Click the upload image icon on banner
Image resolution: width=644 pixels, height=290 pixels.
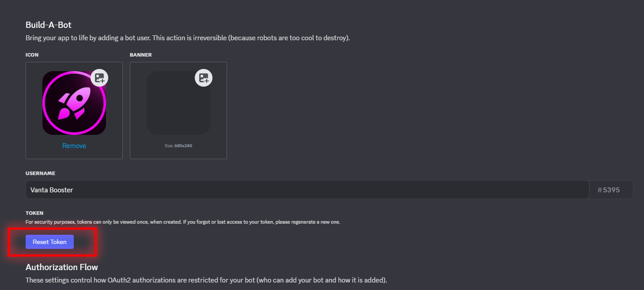point(204,78)
